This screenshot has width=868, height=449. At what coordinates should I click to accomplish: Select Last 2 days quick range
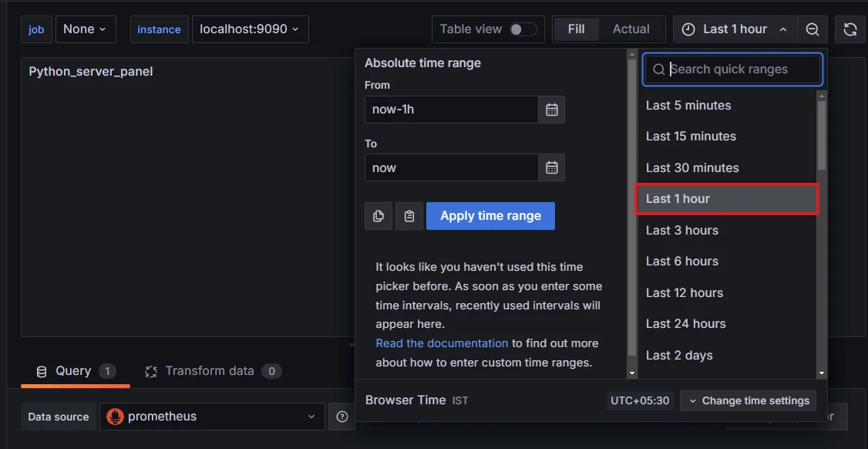tap(727, 356)
